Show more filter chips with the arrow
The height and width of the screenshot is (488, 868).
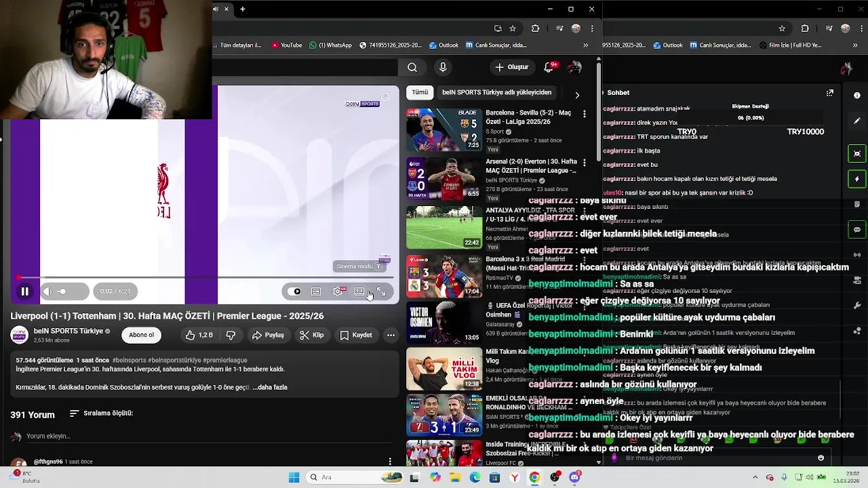tap(577, 95)
